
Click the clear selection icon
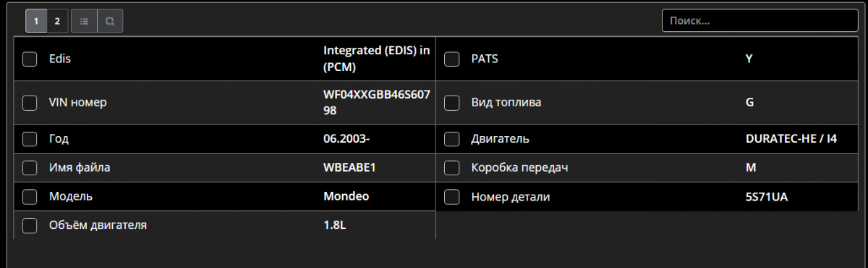click(110, 21)
